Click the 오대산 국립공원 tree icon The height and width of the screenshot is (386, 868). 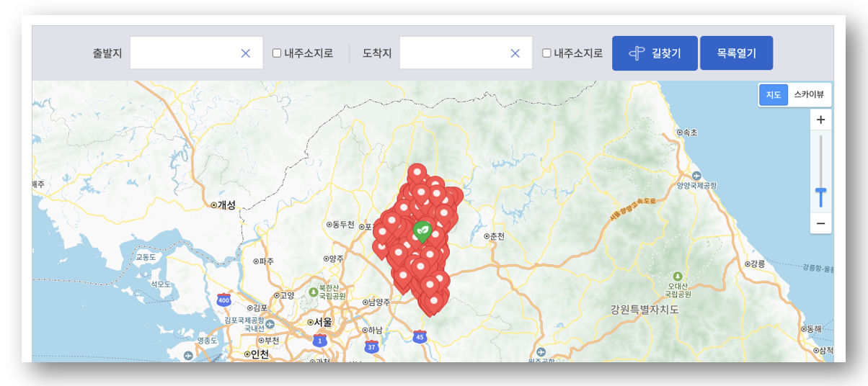(x=677, y=277)
